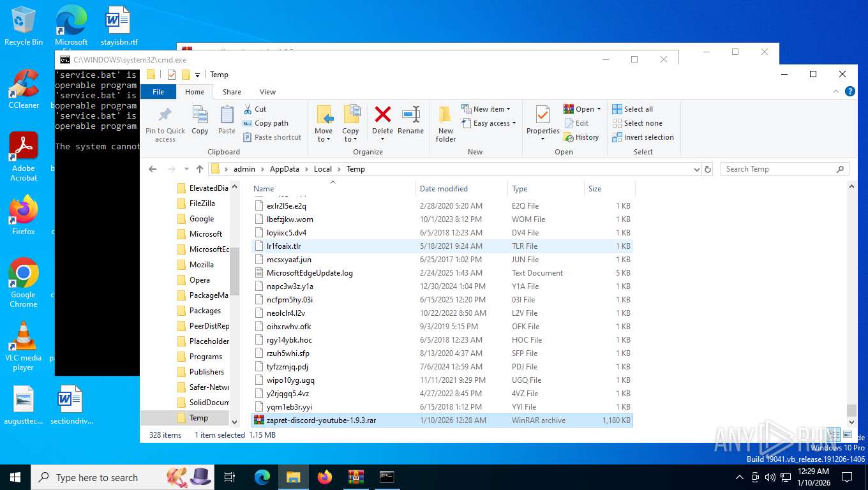Select the Home ribbon tab

pos(195,92)
